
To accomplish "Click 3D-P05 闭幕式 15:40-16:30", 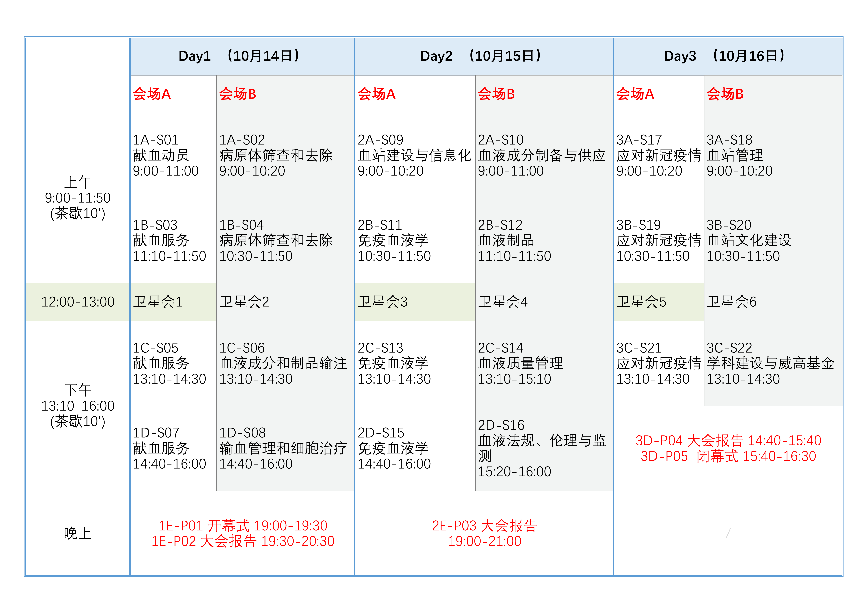I will pyautogui.click(x=728, y=456).
